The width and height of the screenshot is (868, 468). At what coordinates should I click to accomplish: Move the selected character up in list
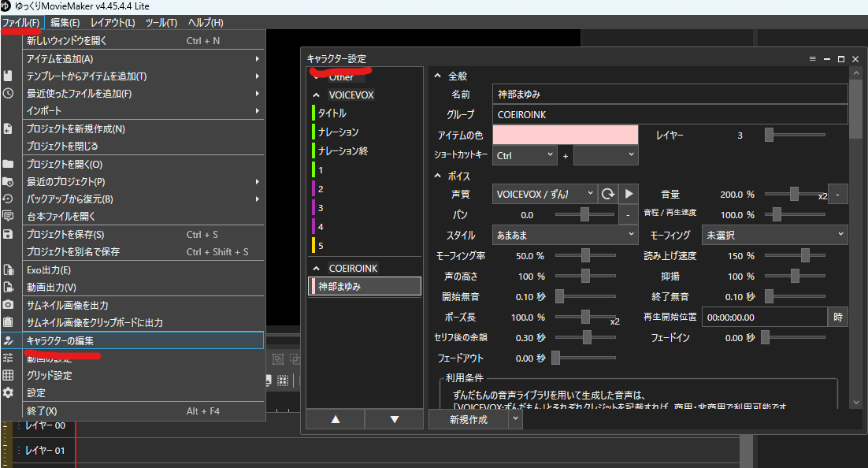(336, 420)
